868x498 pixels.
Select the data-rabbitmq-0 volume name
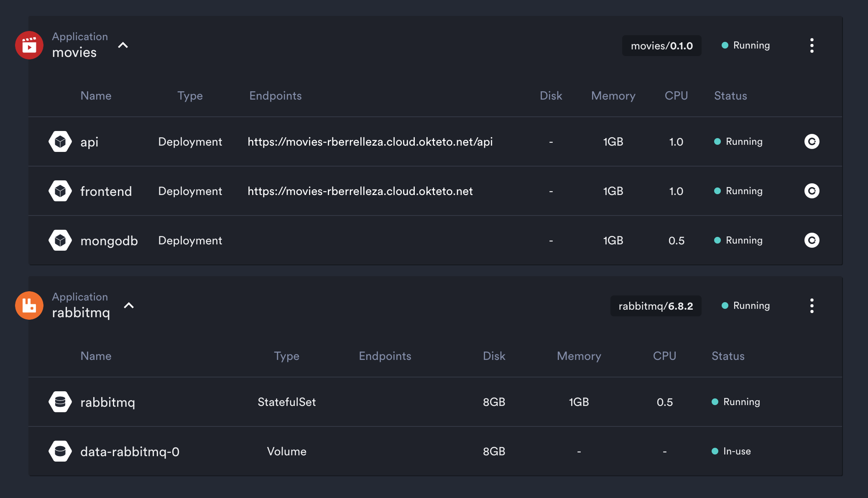pos(130,452)
